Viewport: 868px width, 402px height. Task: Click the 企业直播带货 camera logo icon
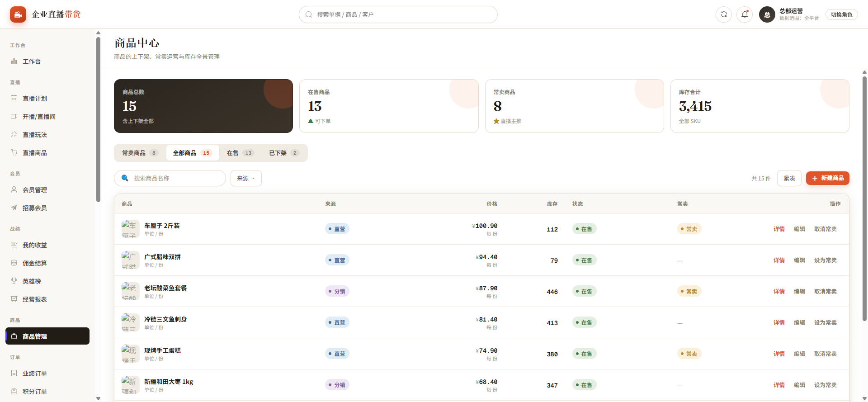[x=18, y=14]
